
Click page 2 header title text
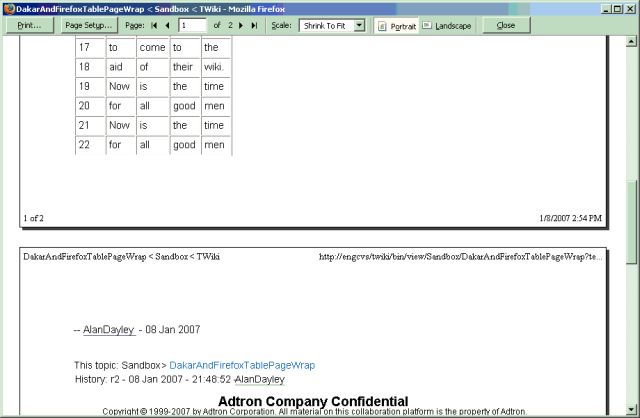click(x=121, y=257)
